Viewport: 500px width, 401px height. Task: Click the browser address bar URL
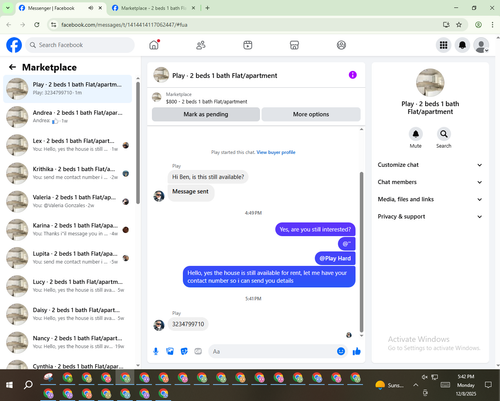tap(124, 25)
